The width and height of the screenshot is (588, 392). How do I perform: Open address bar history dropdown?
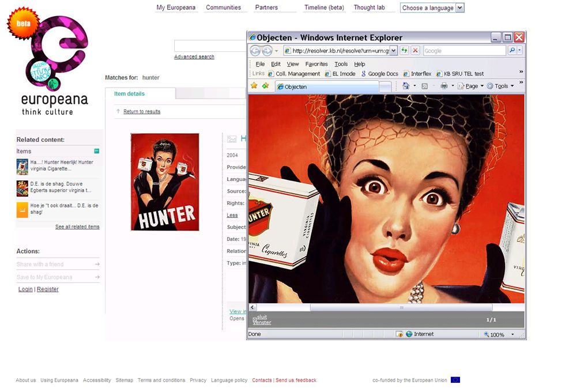393,51
